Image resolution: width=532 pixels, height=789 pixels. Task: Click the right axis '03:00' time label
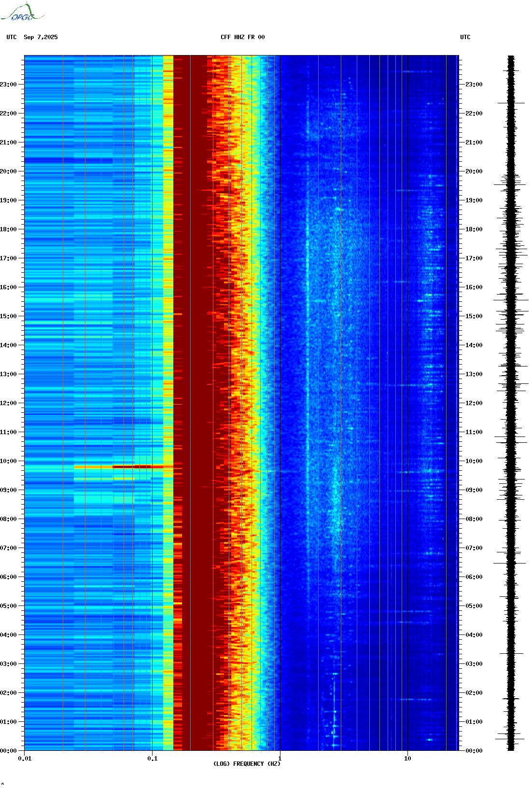(x=474, y=664)
